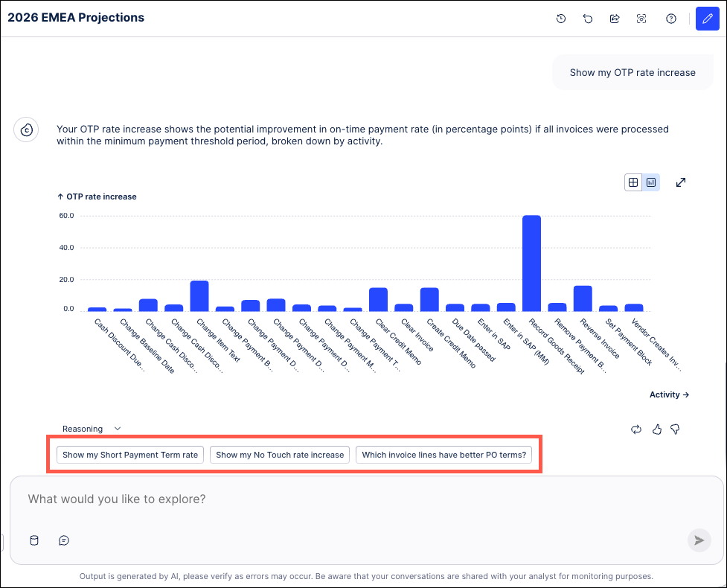This screenshot has width=727, height=588.
Task: Click 'Which invoice lines have better PO terms?'
Action: pyautogui.click(x=443, y=455)
